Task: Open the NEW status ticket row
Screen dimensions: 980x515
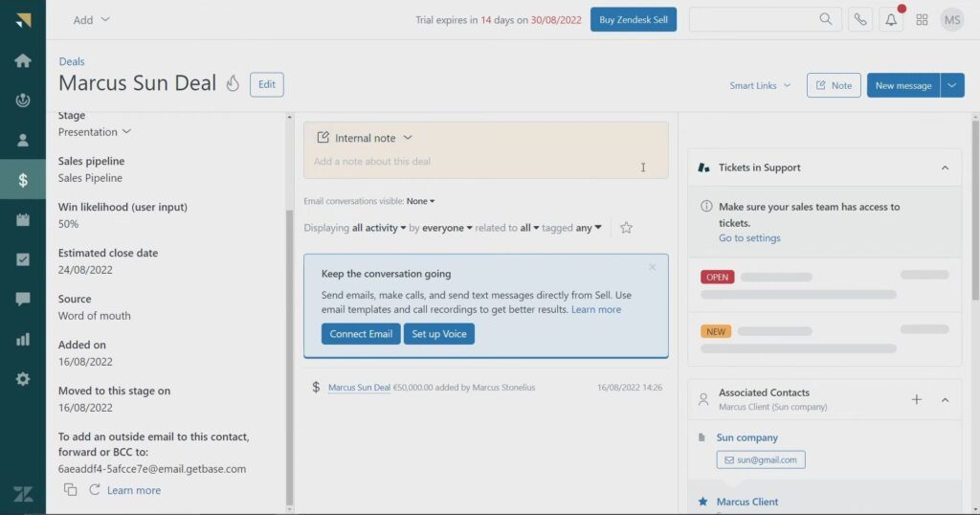Action: [x=824, y=340]
